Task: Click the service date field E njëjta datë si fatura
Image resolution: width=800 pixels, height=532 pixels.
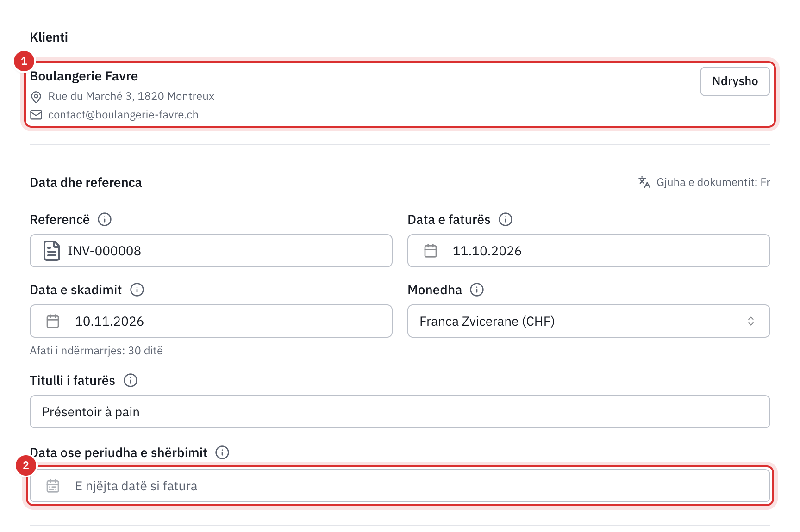Action: coord(400,486)
